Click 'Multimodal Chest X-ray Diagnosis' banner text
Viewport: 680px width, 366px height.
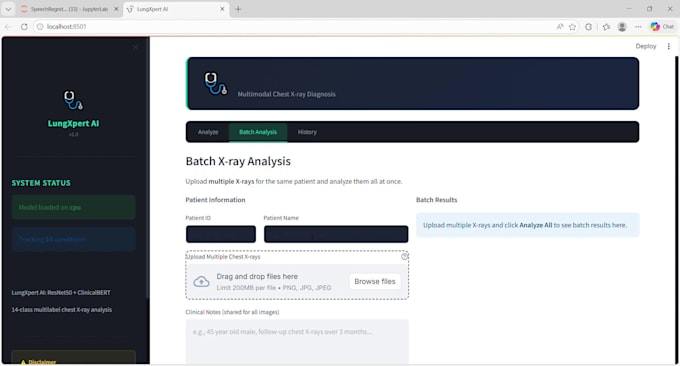tap(287, 94)
